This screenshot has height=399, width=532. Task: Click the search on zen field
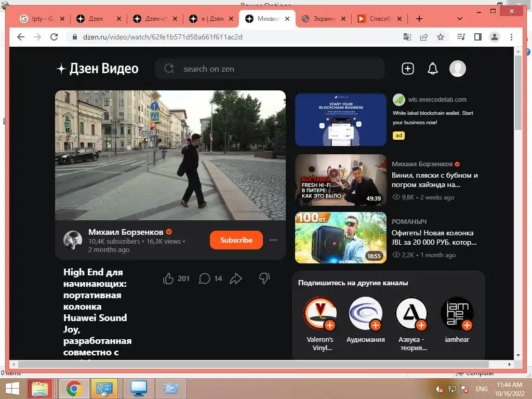click(270, 69)
